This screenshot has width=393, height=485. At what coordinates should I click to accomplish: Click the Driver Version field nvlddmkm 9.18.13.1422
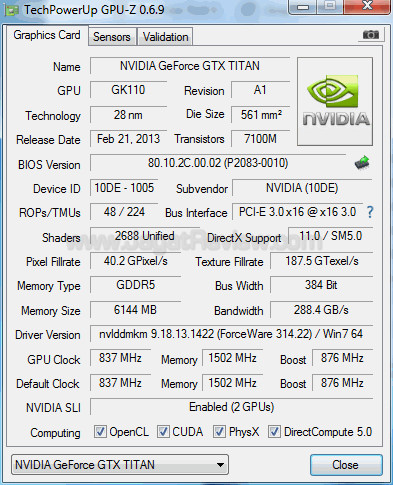click(231, 334)
